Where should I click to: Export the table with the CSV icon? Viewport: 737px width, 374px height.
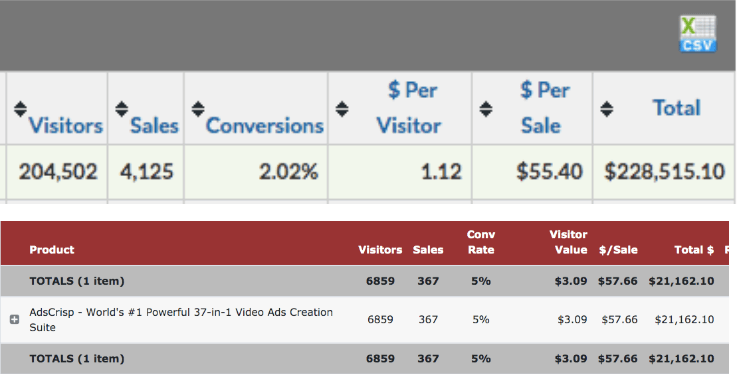698,33
